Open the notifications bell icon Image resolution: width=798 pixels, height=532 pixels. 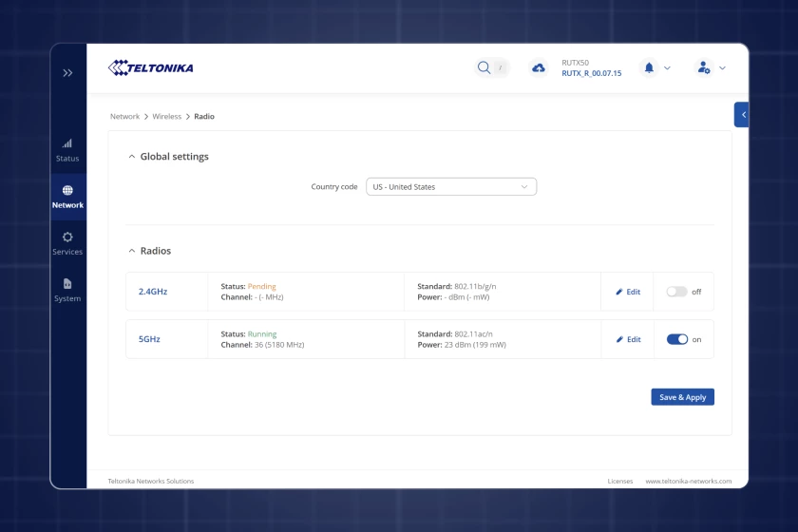(x=650, y=67)
